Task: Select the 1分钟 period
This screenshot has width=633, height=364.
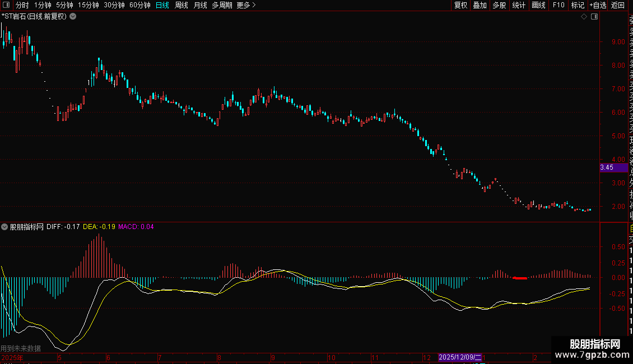Action: 43,5
